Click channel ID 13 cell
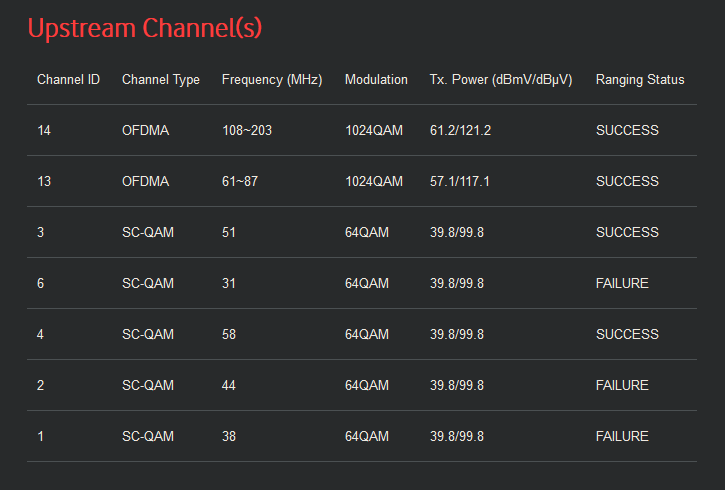 [45, 181]
